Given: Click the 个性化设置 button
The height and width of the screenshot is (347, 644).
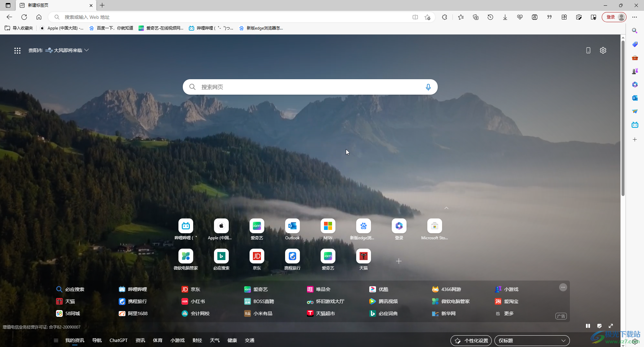Looking at the screenshot, I should coord(471,341).
